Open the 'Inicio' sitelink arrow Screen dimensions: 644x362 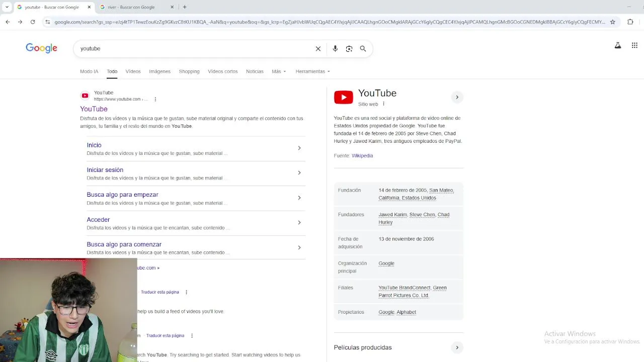pyautogui.click(x=299, y=148)
